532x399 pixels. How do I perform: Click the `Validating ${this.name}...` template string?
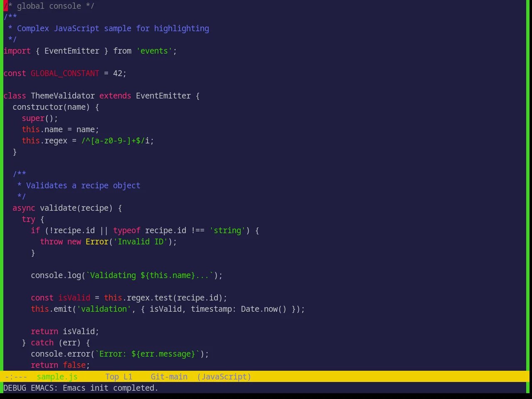(150, 275)
